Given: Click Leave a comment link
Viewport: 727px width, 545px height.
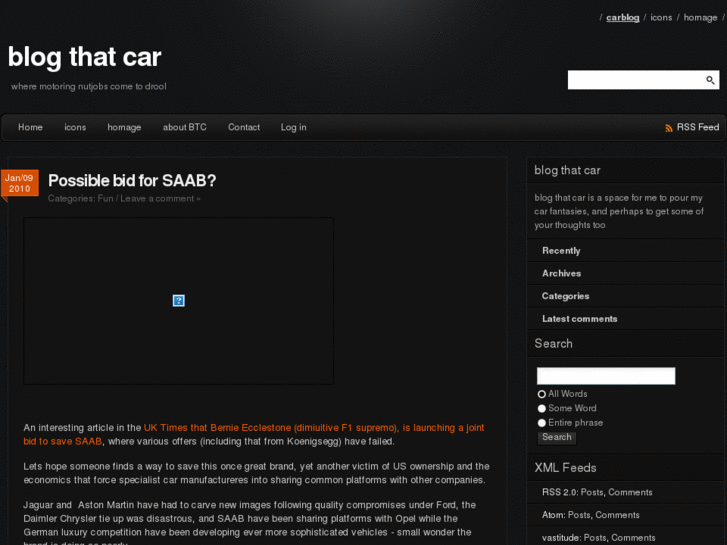Looking at the screenshot, I should pyautogui.click(x=160, y=199).
